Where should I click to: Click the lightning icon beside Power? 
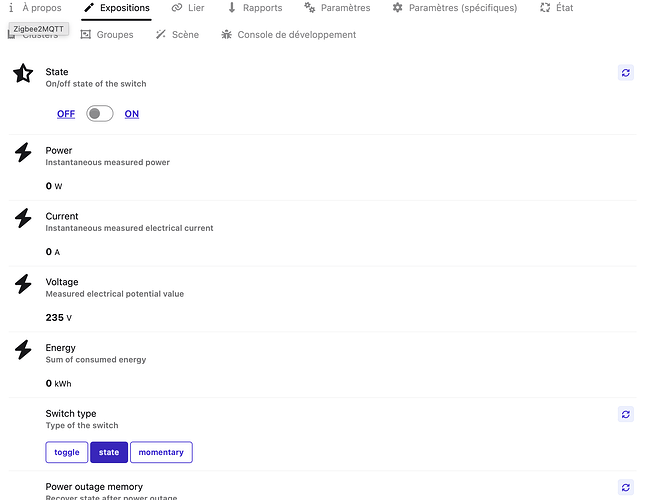[x=23, y=152]
